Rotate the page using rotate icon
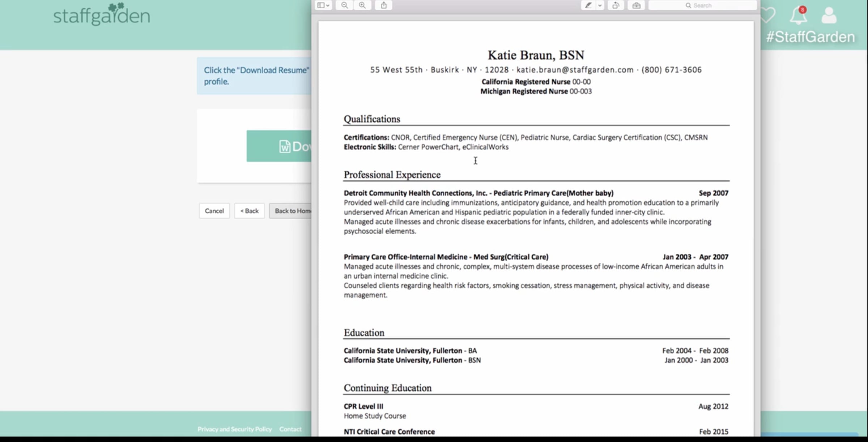Screen dimensions: 868x442 (x=616, y=5)
